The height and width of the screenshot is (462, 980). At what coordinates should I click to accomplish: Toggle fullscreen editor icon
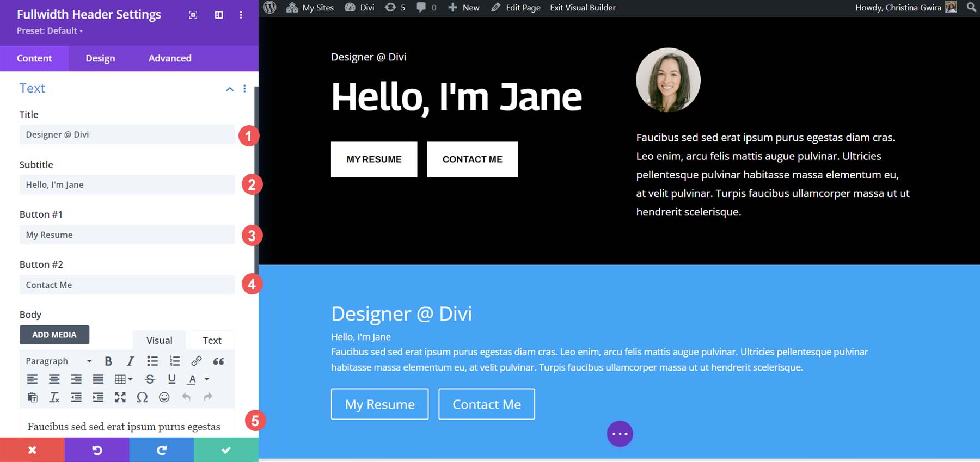pos(120,397)
